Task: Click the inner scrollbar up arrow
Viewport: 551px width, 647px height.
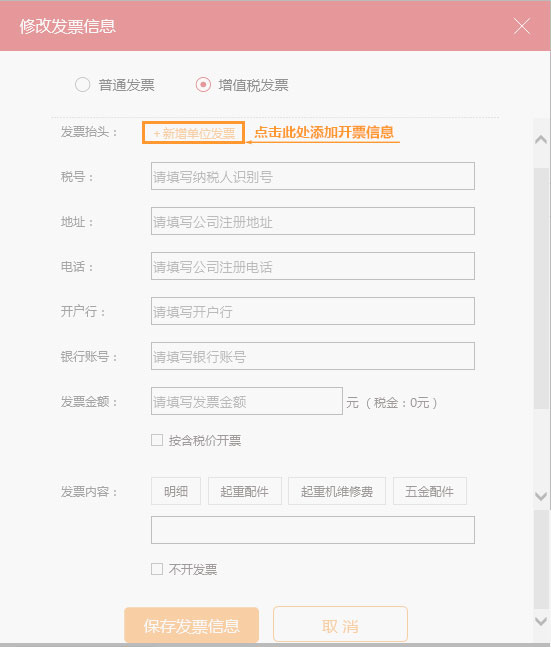Action: [541, 139]
